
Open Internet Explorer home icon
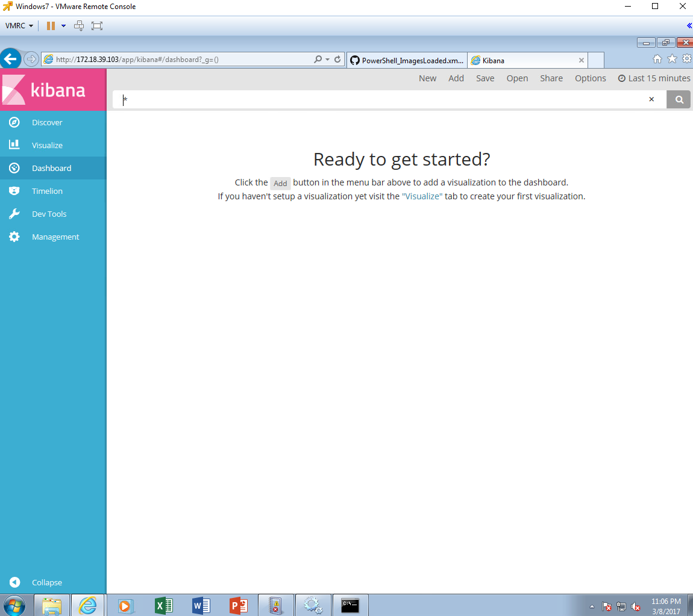[x=657, y=59]
